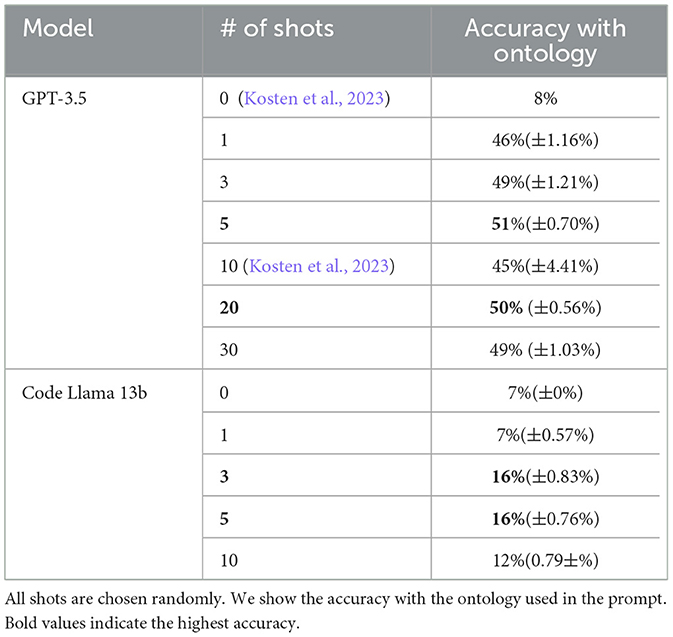
Task: Click the Model column header
Action: coord(57,27)
